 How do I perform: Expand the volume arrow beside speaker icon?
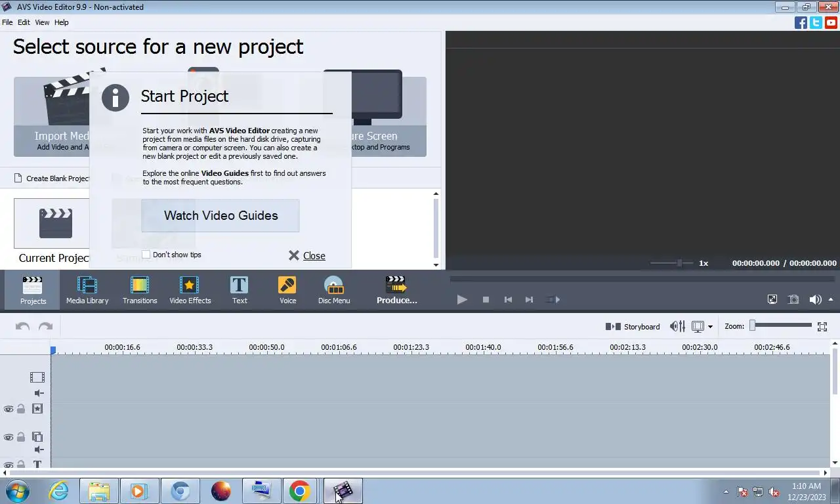(x=831, y=299)
